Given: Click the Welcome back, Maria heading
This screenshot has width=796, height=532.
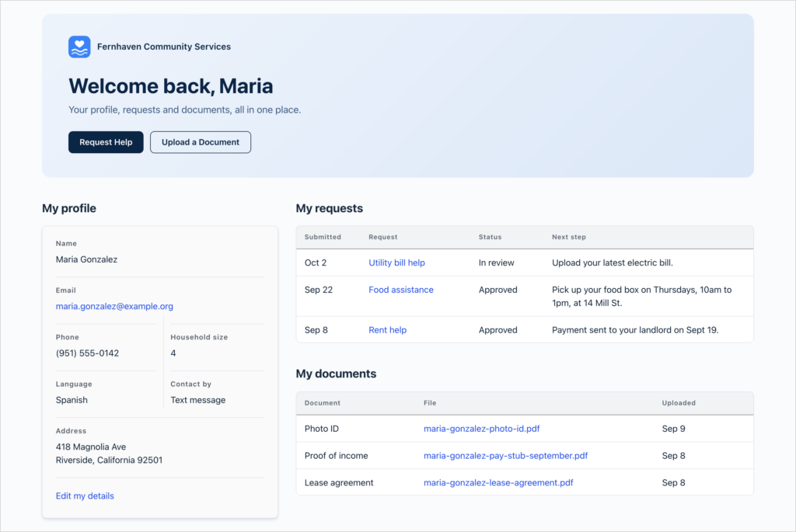Looking at the screenshot, I should pyautogui.click(x=170, y=86).
